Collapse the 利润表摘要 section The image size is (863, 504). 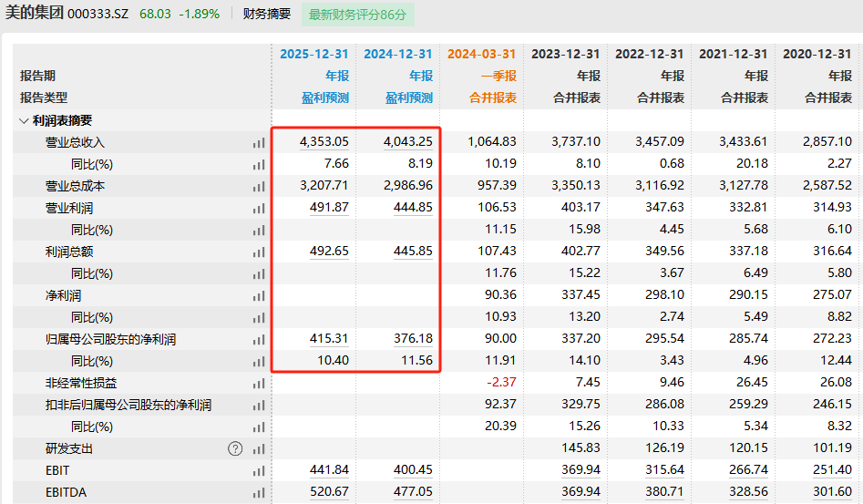[24, 120]
